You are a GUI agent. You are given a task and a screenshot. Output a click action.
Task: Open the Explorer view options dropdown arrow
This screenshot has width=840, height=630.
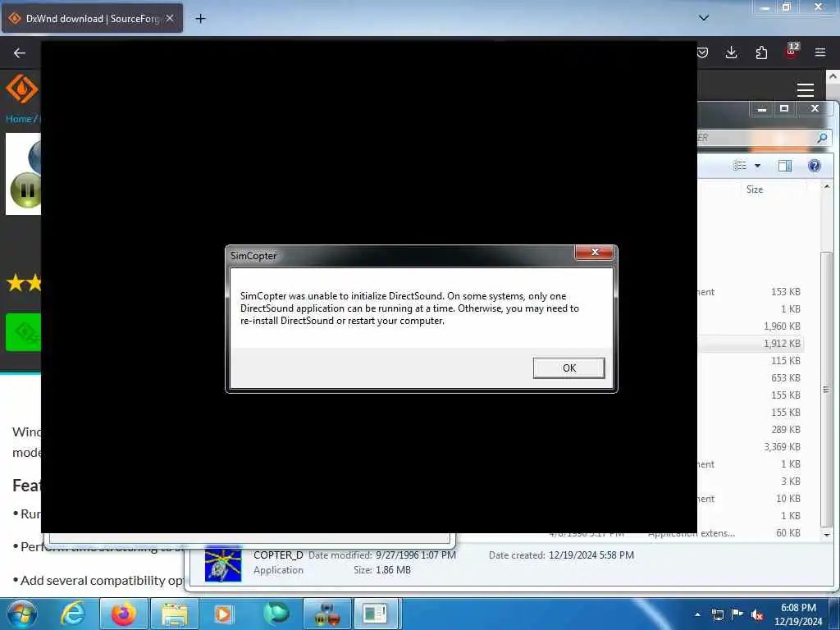(757, 166)
